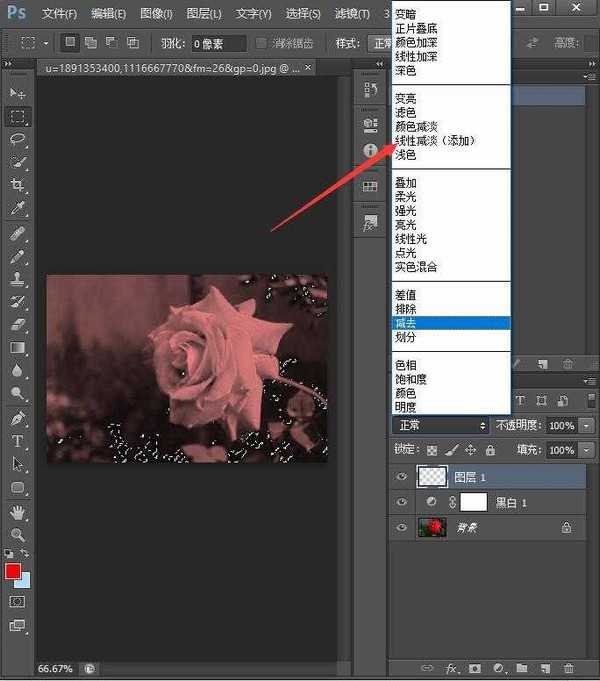Click the 羽化 feather input field
This screenshot has width=600, height=681.
tap(219, 44)
